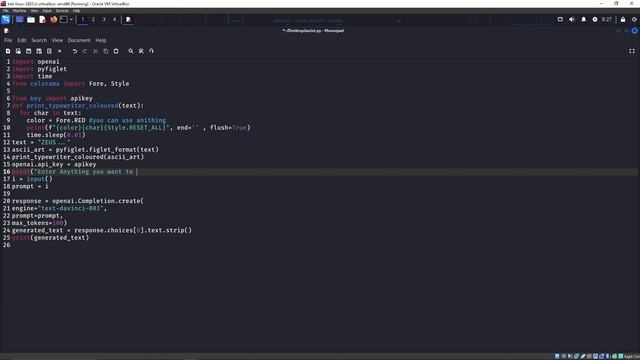Click the log out panel icon
Image resolution: width=640 pixels, height=360 pixels.
634,19
